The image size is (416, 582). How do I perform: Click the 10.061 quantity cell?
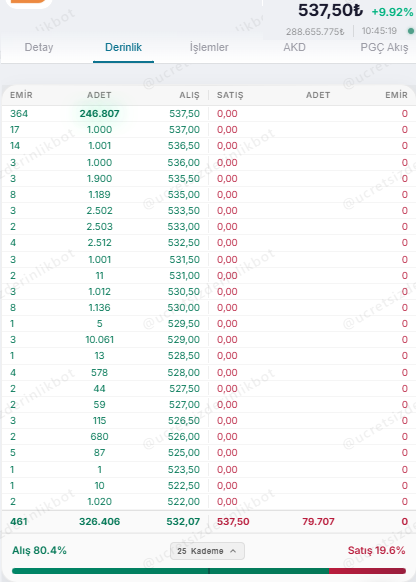[99, 339]
